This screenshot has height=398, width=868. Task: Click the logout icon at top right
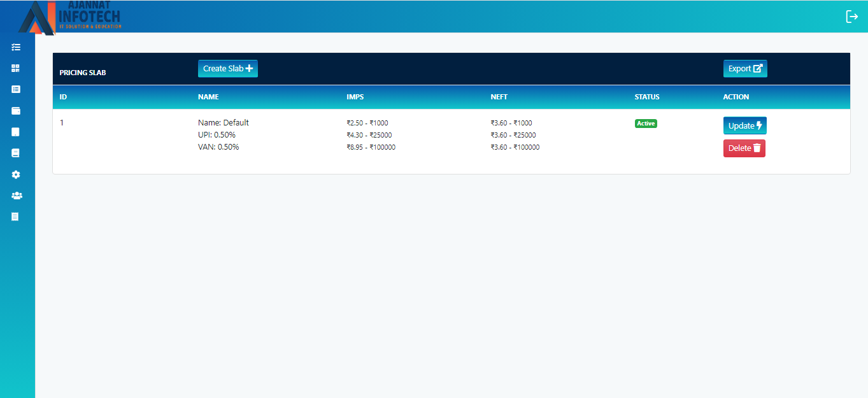point(851,17)
